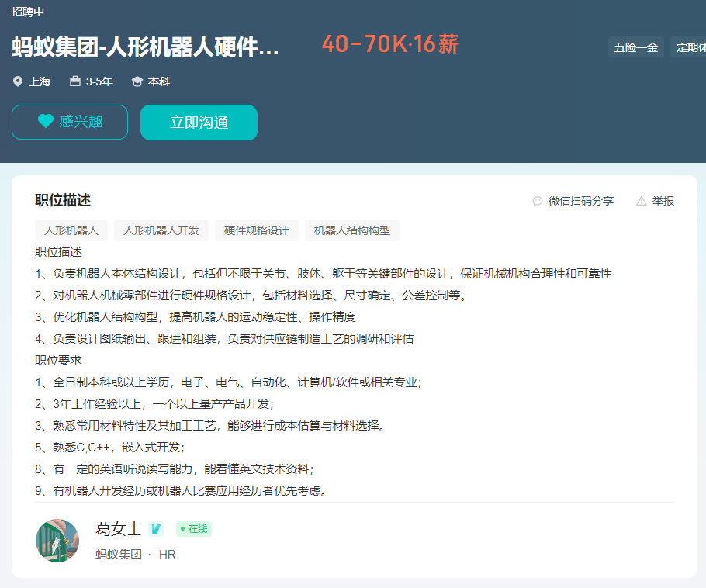The width and height of the screenshot is (706, 588).
Task: Click the 五险一金 benefit tag
Action: [635, 47]
